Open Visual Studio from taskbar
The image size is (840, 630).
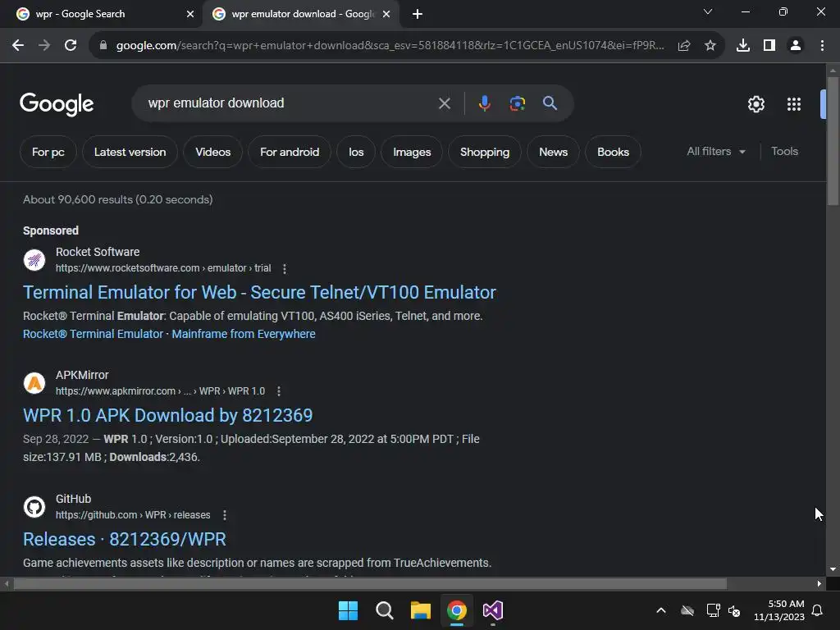[x=493, y=610]
